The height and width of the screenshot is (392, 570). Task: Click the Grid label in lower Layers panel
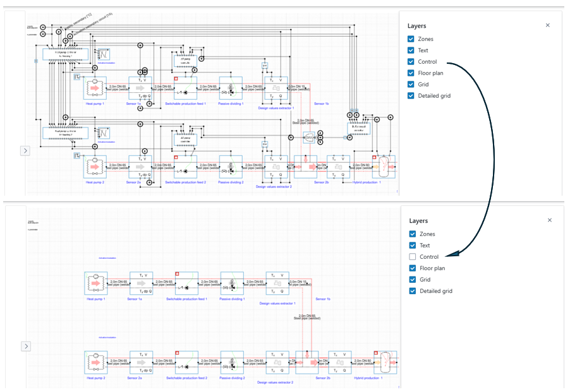[426, 280]
